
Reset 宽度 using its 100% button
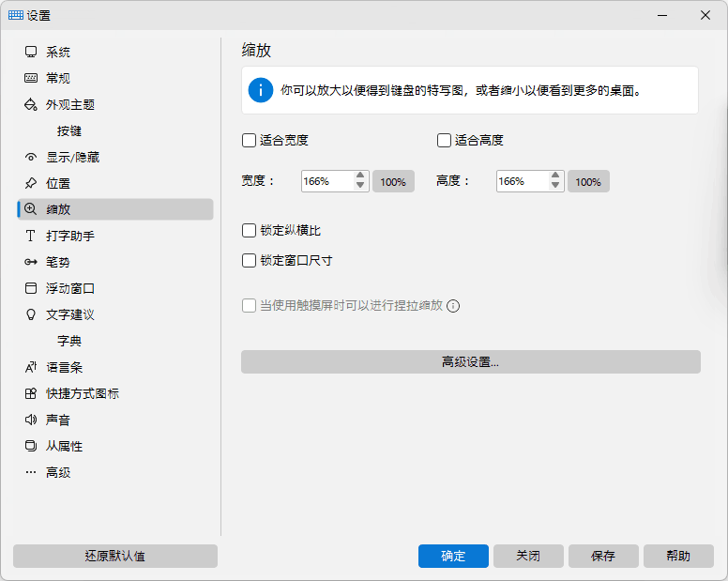point(393,181)
